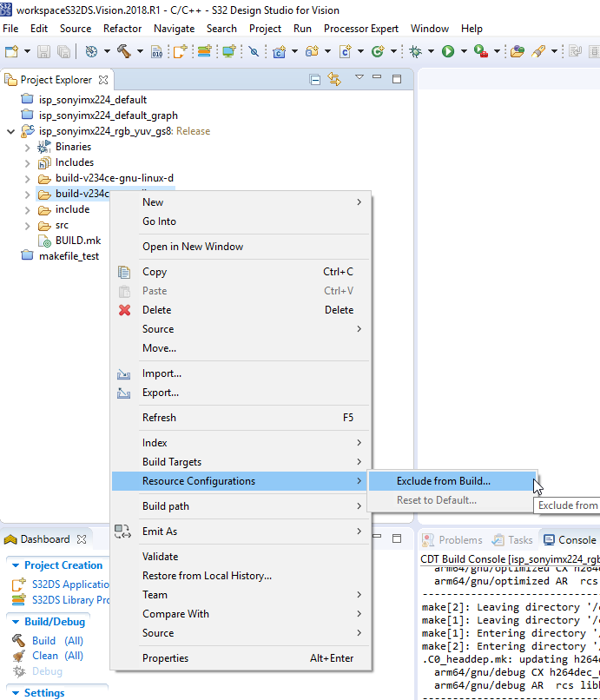Collapse the Build/Debug dashboard section
Viewport: 600px width, 700px height.
coord(15,622)
